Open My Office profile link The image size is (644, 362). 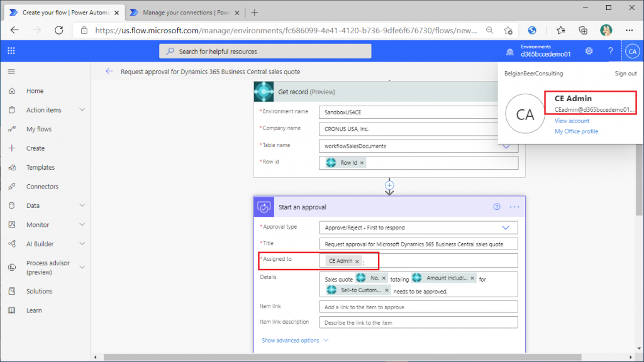point(576,131)
